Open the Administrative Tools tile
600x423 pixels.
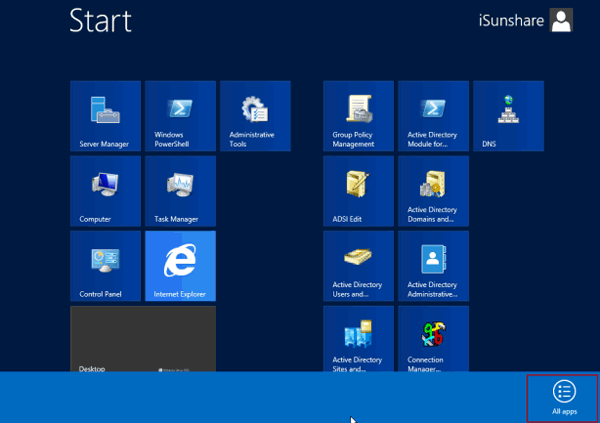tap(254, 116)
